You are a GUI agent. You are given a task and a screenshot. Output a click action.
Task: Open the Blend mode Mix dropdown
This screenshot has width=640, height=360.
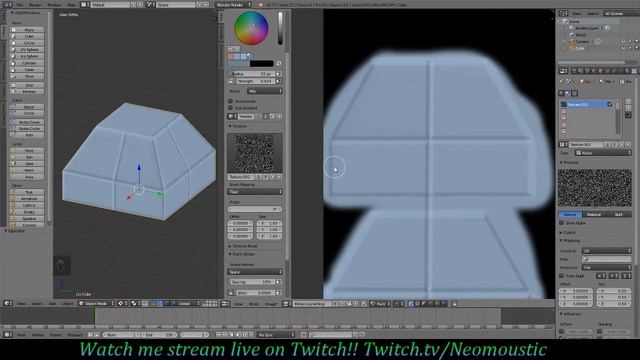(265, 91)
